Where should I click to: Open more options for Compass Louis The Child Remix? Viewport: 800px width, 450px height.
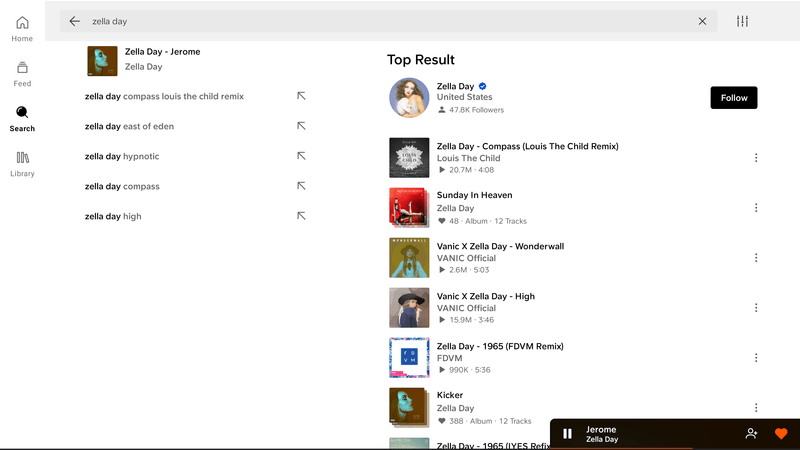click(756, 158)
